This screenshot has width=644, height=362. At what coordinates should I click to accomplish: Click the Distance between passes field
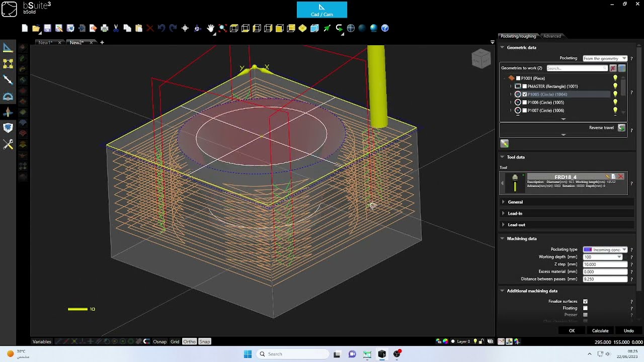(x=605, y=279)
